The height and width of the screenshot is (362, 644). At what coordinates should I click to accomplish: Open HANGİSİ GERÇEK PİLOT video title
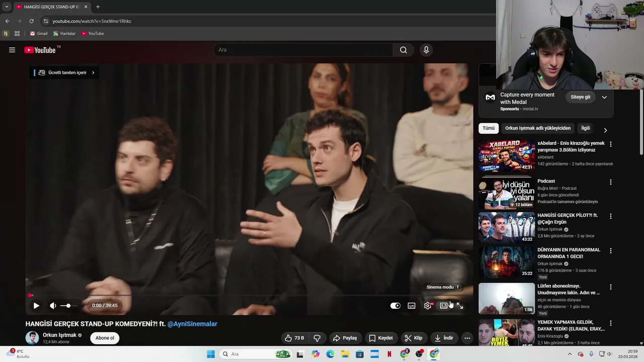[x=568, y=219]
